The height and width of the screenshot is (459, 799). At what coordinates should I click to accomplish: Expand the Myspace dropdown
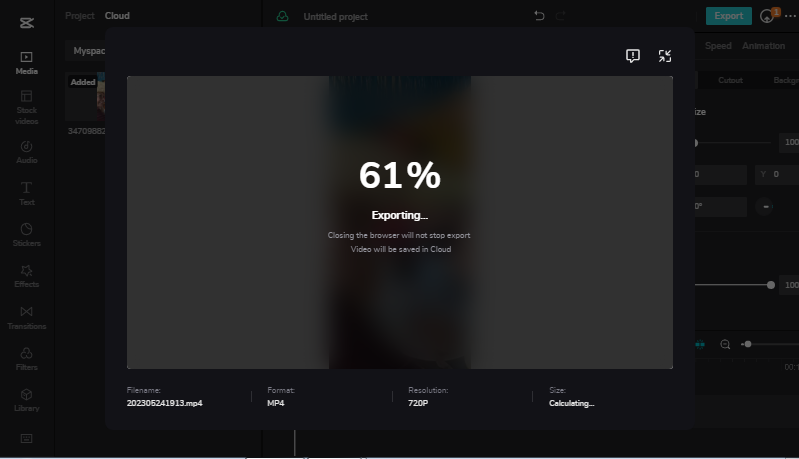click(x=88, y=50)
